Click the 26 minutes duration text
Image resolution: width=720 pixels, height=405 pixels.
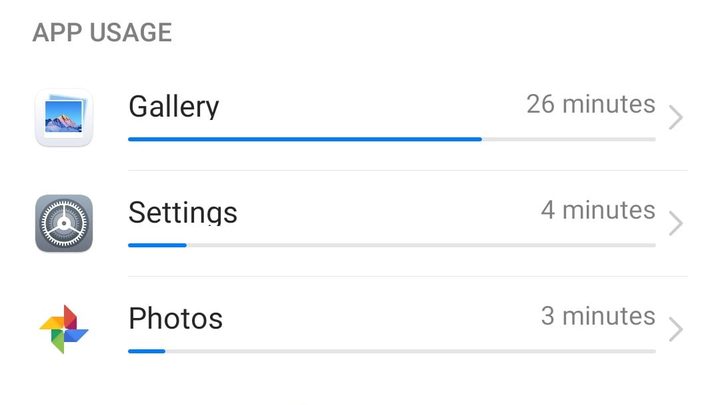coord(591,104)
